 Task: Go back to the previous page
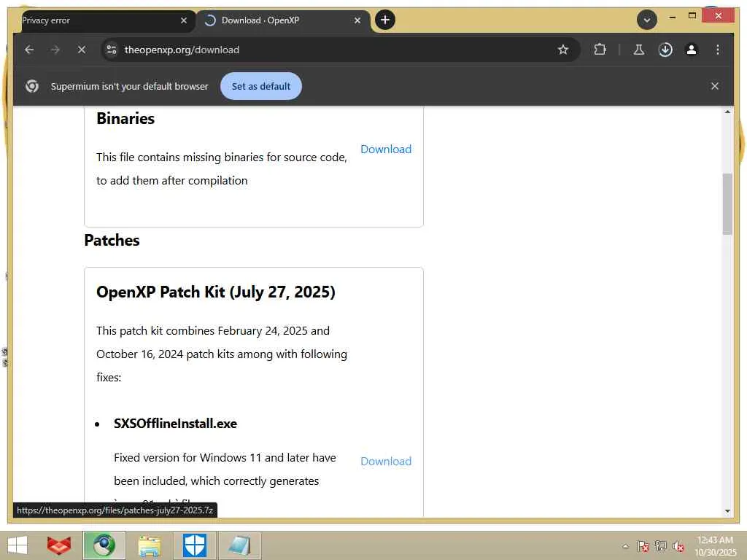29,50
